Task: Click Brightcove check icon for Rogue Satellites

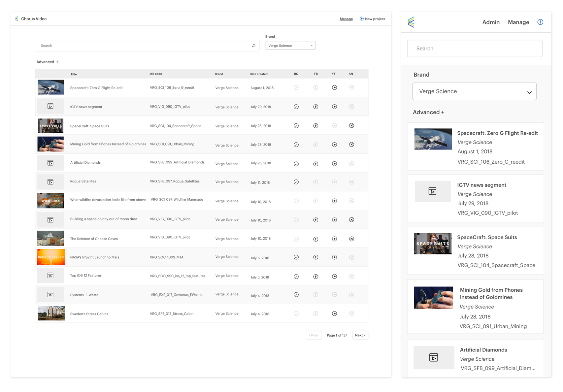Action: [296, 182]
